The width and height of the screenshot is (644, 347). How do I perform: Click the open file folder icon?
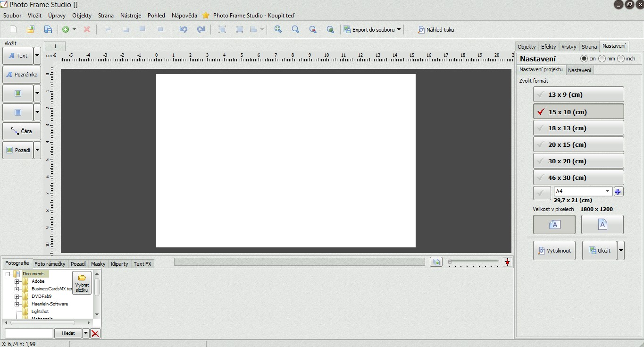[31, 29]
